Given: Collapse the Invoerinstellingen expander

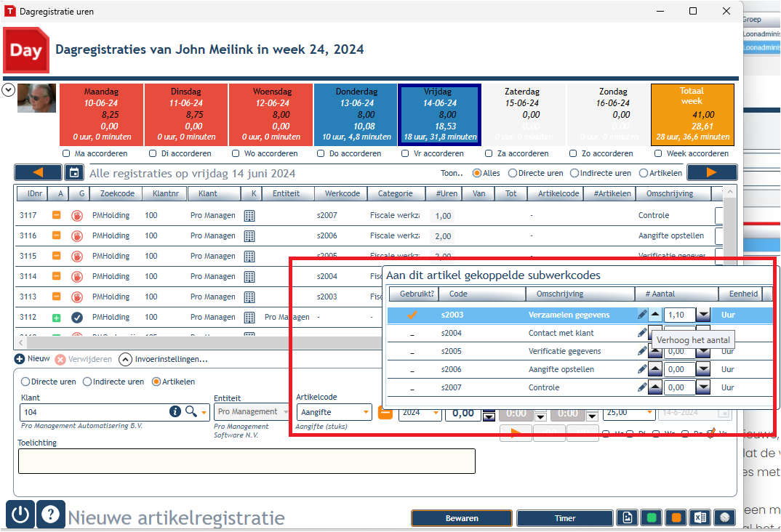Looking at the screenshot, I should 126,359.
